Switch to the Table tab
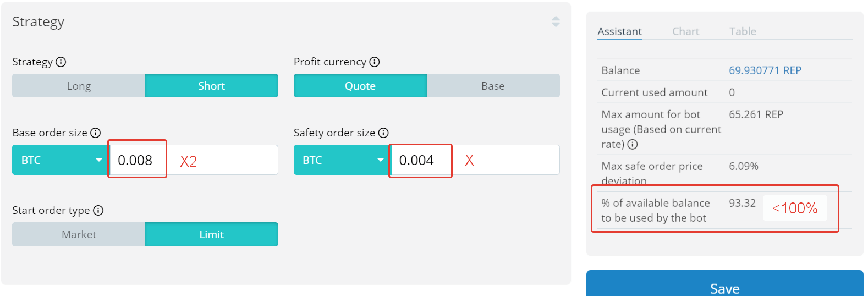The height and width of the screenshot is (296, 868). [743, 31]
